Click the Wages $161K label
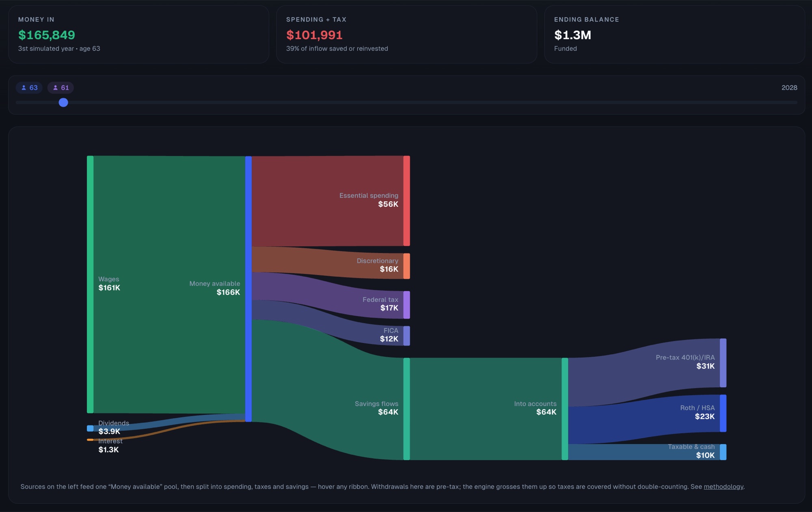812x512 pixels. pyautogui.click(x=109, y=284)
